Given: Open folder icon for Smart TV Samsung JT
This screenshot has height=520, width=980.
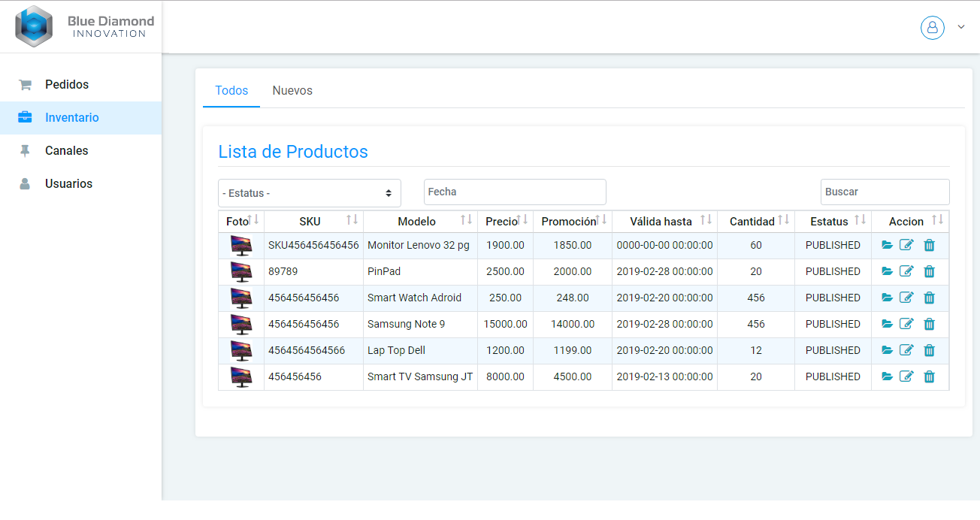Looking at the screenshot, I should (887, 376).
